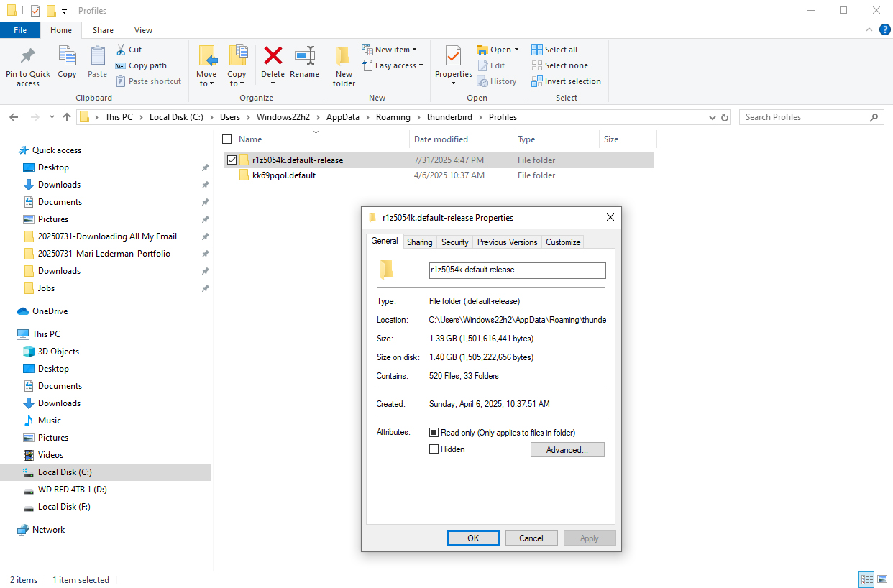Click Select all in ribbon
Viewport: 893px width, 588px height.
554,50
